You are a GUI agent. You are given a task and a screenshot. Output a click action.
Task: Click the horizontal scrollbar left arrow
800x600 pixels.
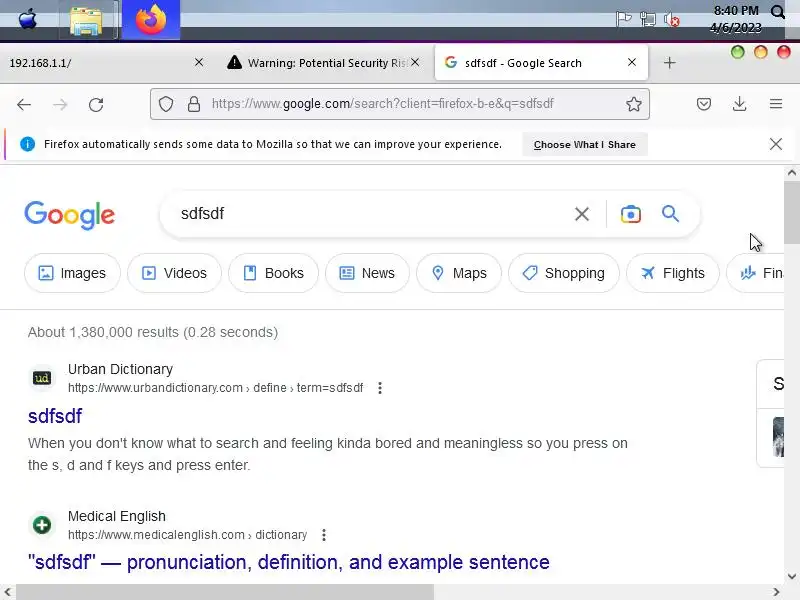coord(7,592)
